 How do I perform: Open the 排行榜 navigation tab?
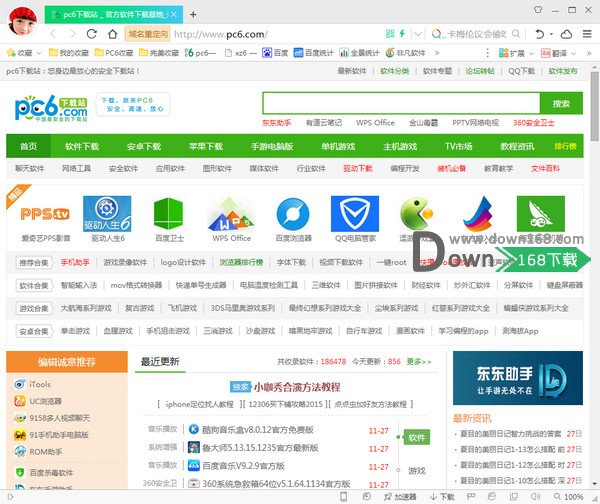click(566, 146)
